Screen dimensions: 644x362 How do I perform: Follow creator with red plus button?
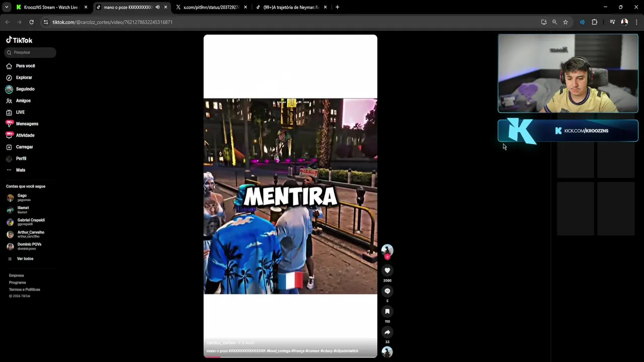387,257
